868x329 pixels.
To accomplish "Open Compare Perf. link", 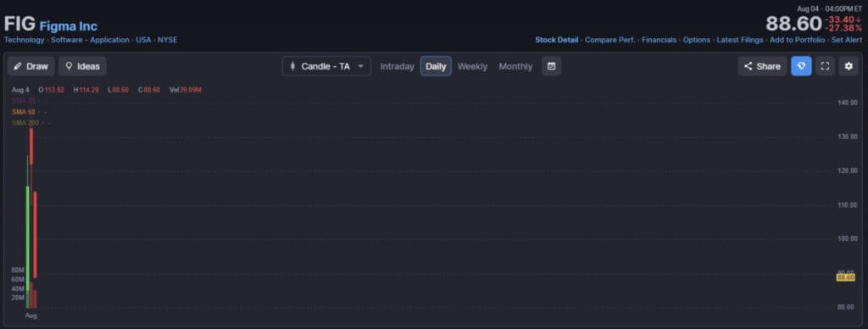I will click(x=610, y=40).
